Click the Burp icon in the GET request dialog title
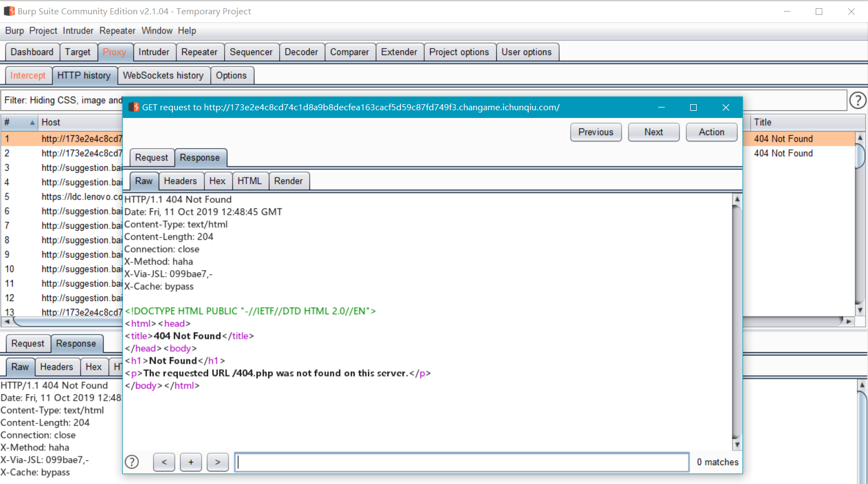The width and height of the screenshot is (868, 484). (x=134, y=107)
